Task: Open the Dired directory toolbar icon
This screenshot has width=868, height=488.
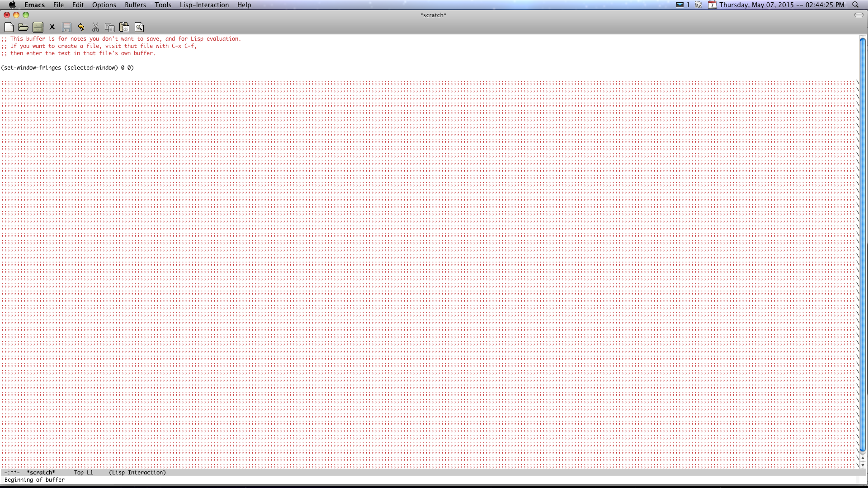Action: coord(38,28)
